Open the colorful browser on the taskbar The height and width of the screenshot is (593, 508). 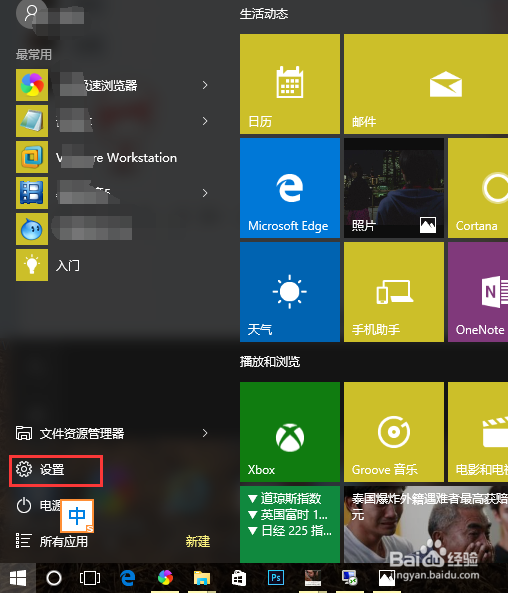point(165,578)
